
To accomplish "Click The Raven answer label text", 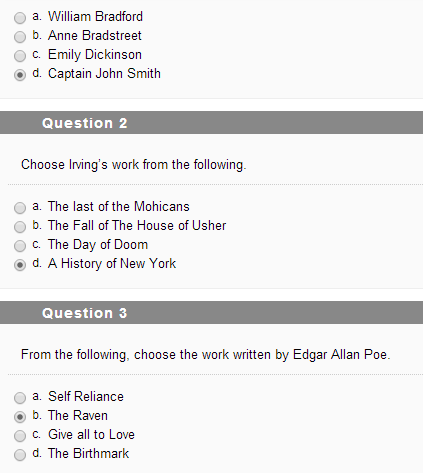I will [x=78, y=415].
